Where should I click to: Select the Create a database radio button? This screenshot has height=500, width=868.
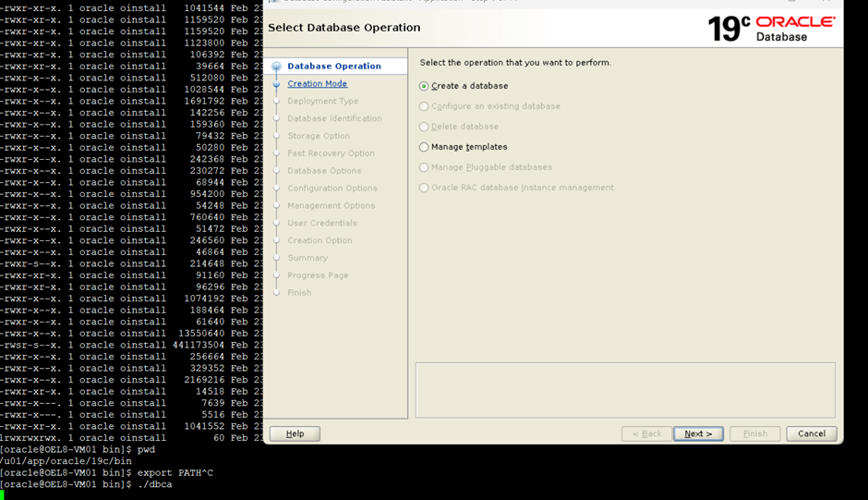(424, 86)
